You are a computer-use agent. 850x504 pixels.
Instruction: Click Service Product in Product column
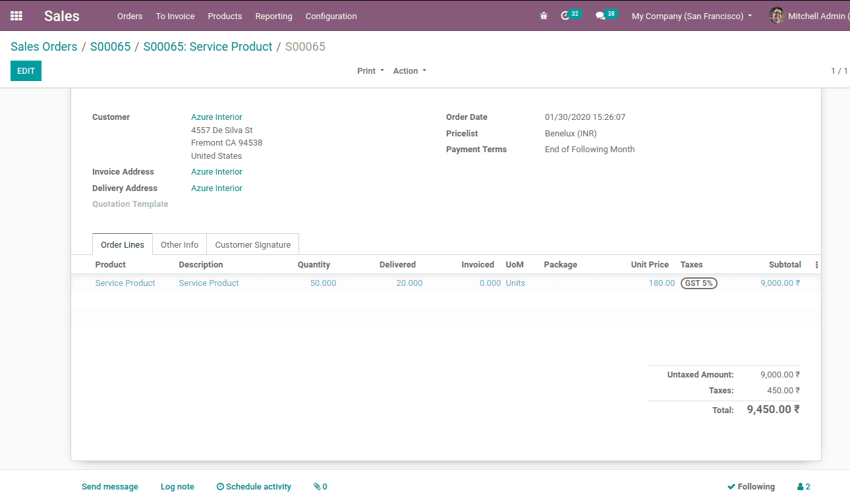pyautogui.click(x=125, y=283)
